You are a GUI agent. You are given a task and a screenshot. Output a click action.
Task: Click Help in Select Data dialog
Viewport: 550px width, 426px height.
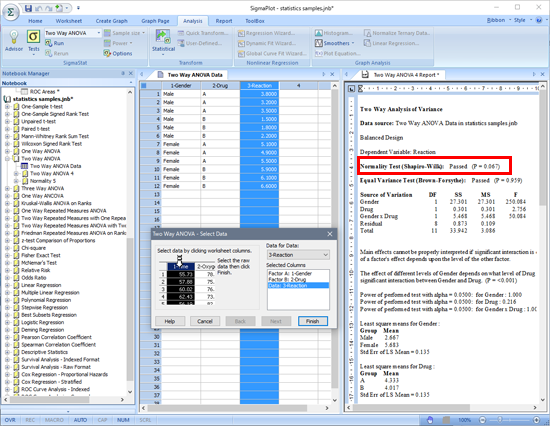pyautogui.click(x=170, y=321)
